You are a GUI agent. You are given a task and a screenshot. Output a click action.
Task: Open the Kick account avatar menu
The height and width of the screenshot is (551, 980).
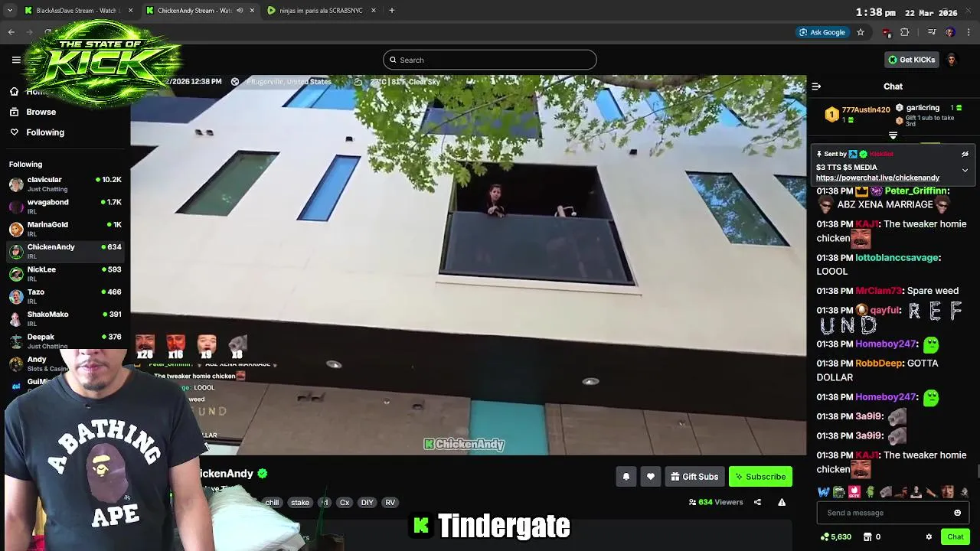(952, 60)
